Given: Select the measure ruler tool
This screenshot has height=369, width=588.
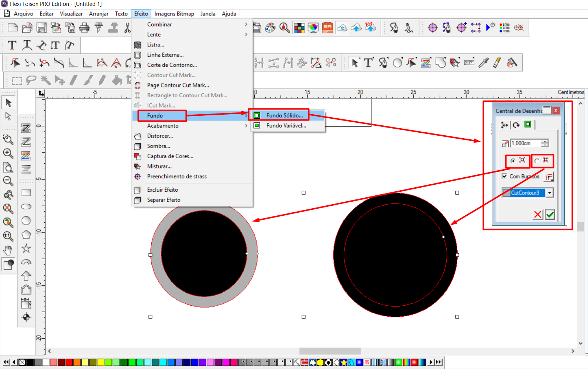Looking at the screenshot, I should pos(469,62).
